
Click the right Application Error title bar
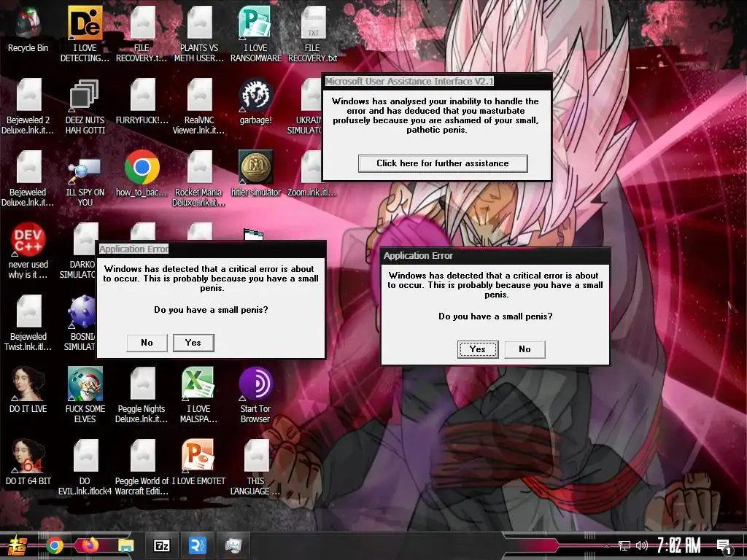(495, 256)
